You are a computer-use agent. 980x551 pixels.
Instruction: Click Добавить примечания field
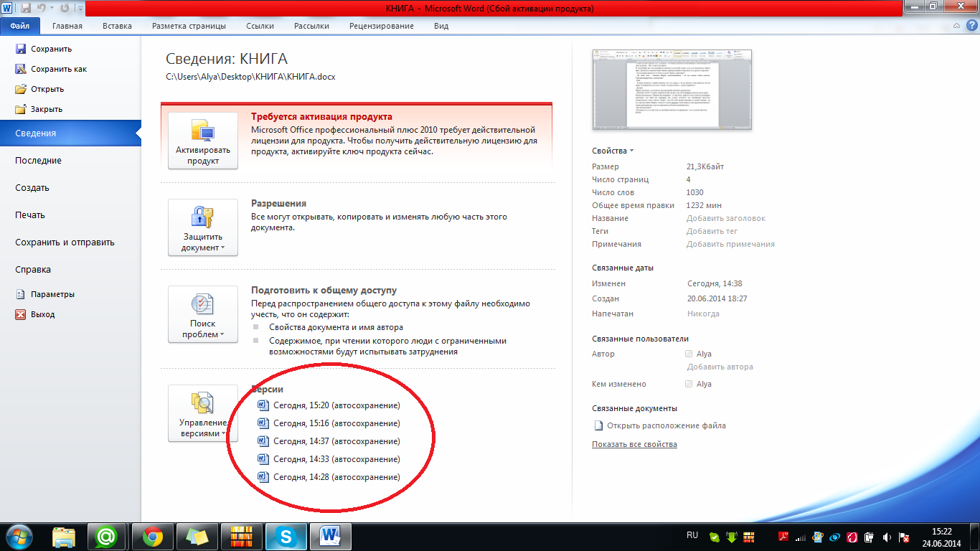click(730, 244)
